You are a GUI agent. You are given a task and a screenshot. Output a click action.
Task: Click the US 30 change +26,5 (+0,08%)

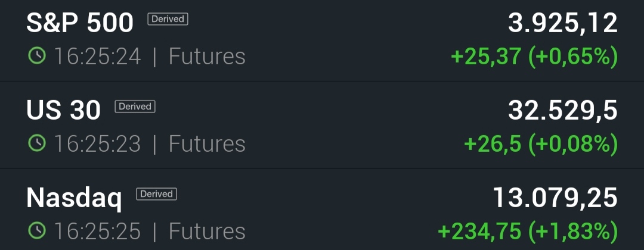540,144
